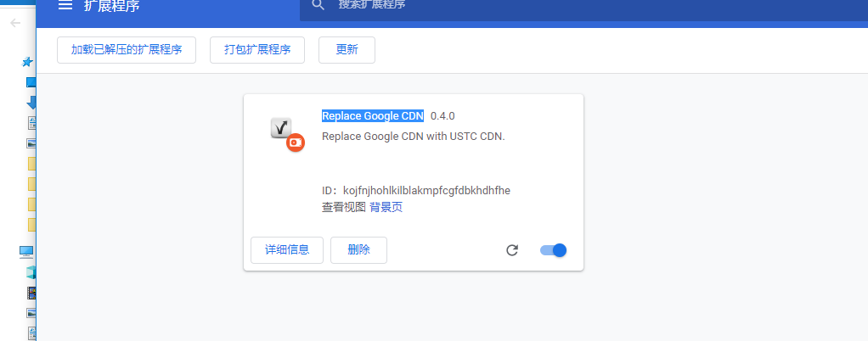Select Quick access star in File Explorer
The height and width of the screenshot is (341, 868).
click(27, 62)
